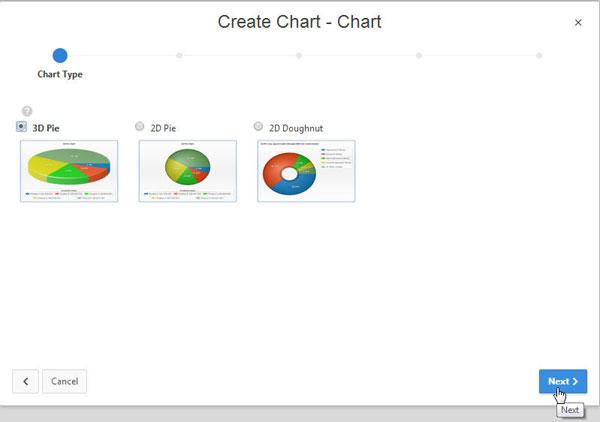The width and height of the screenshot is (600, 422).
Task: Click the 3D Pie label text
Action: click(46, 128)
